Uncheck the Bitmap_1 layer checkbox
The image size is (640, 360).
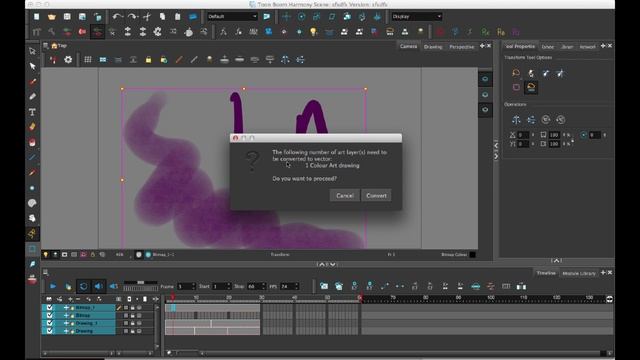point(49,307)
